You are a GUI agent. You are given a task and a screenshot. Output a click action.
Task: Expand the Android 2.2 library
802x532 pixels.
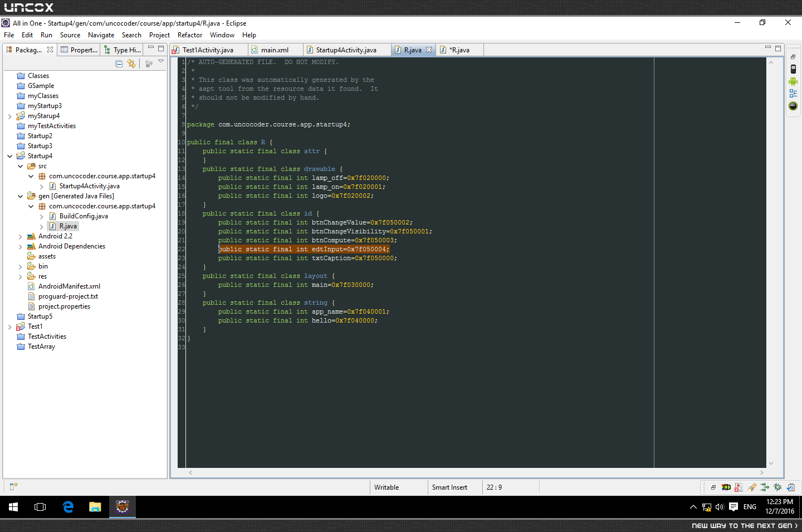pyautogui.click(x=20, y=237)
